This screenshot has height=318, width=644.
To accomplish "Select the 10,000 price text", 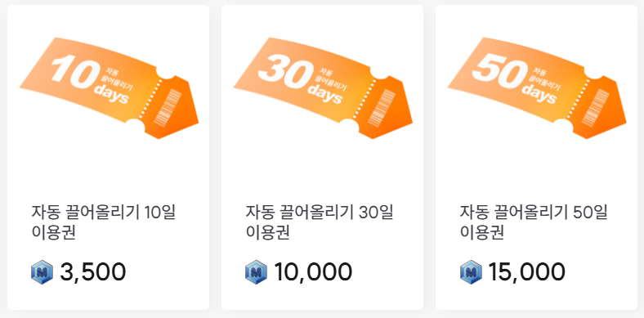I will tap(313, 272).
